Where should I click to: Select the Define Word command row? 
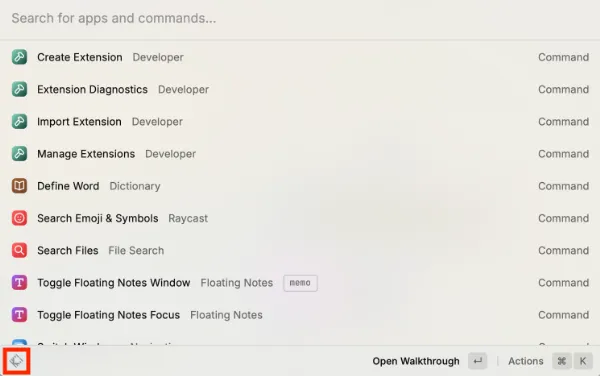tap(300, 186)
